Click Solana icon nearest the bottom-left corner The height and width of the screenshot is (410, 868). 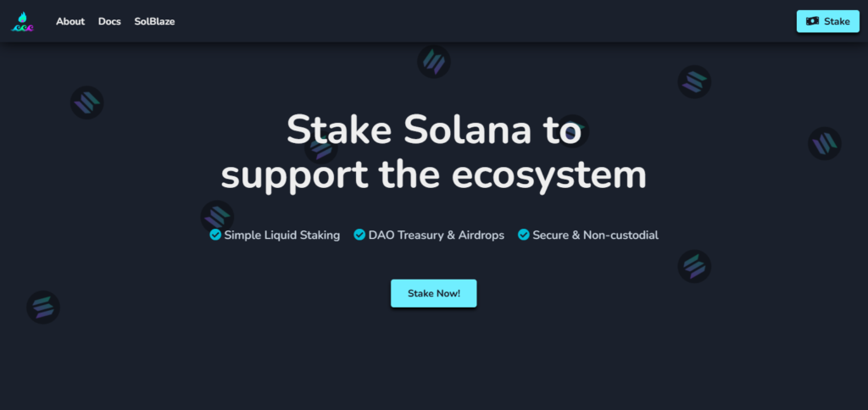tap(43, 307)
